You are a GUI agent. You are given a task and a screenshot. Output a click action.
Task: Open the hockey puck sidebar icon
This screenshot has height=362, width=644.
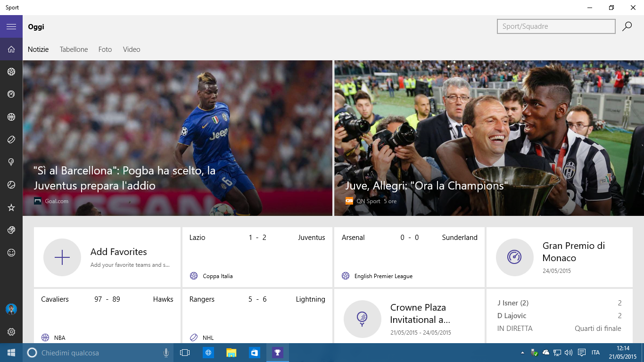click(11, 140)
